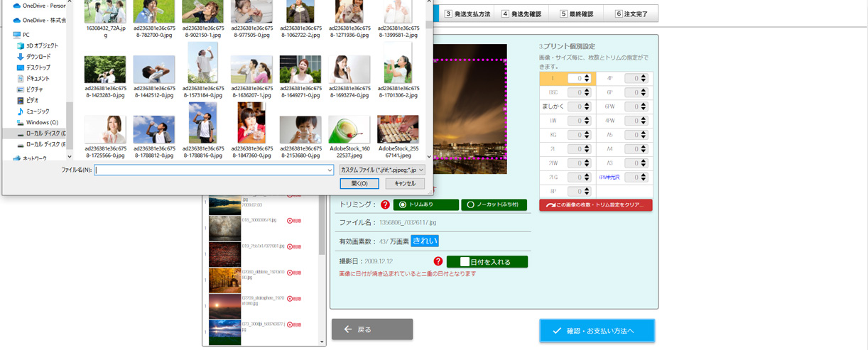The image size is (868, 350).
Task: Click the 開く(O) button
Action: point(359,184)
